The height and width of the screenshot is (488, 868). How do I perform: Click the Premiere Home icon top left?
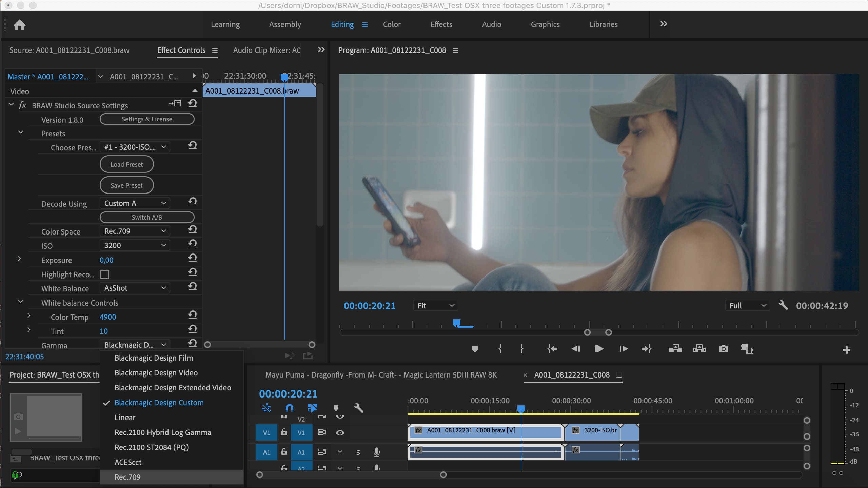click(x=20, y=24)
